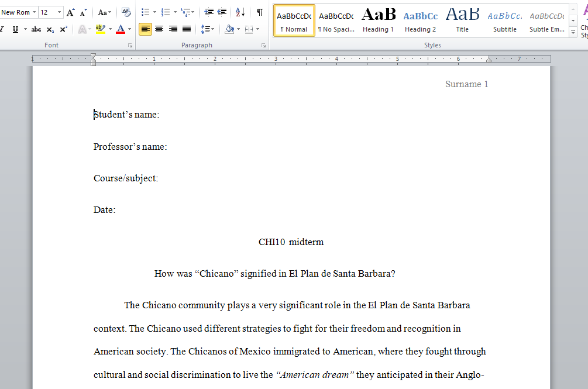Viewport: 588px width, 389px height.
Task: Click the Clear Formatting icon
Action: pos(126,13)
